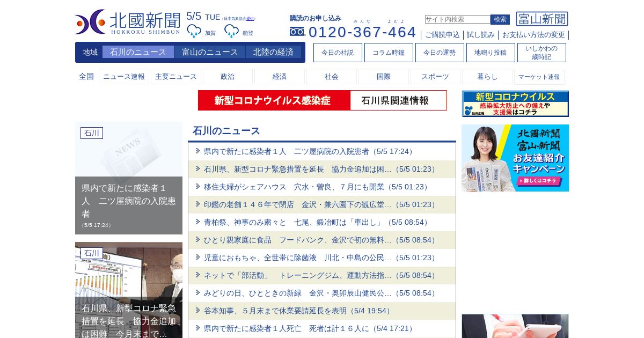Select the 石川のニュース tab

[x=138, y=52]
